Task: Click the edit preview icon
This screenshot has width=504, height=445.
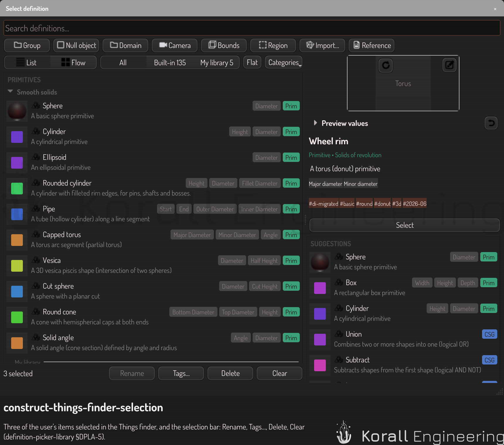Action: pyautogui.click(x=449, y=65)
